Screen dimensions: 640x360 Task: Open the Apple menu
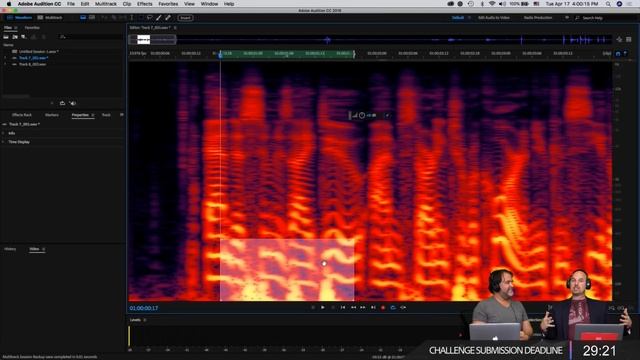9,4
